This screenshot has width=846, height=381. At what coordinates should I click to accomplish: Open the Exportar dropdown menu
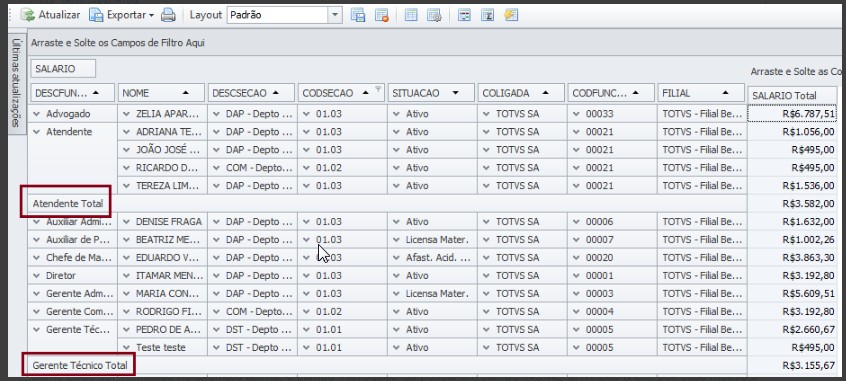pyautogui.click(x=122, y=15)
